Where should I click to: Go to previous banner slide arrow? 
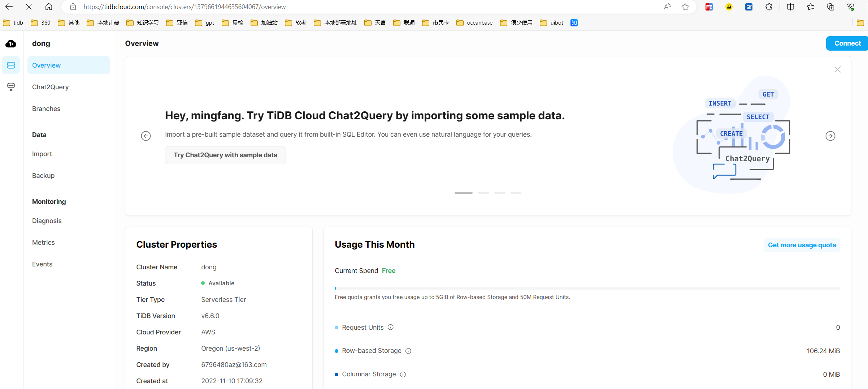tap(146, 136)
